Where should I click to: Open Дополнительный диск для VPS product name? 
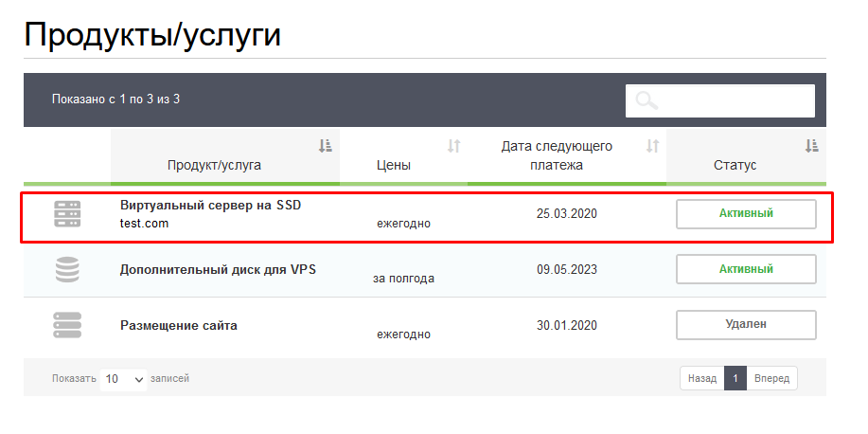[218, 269]
